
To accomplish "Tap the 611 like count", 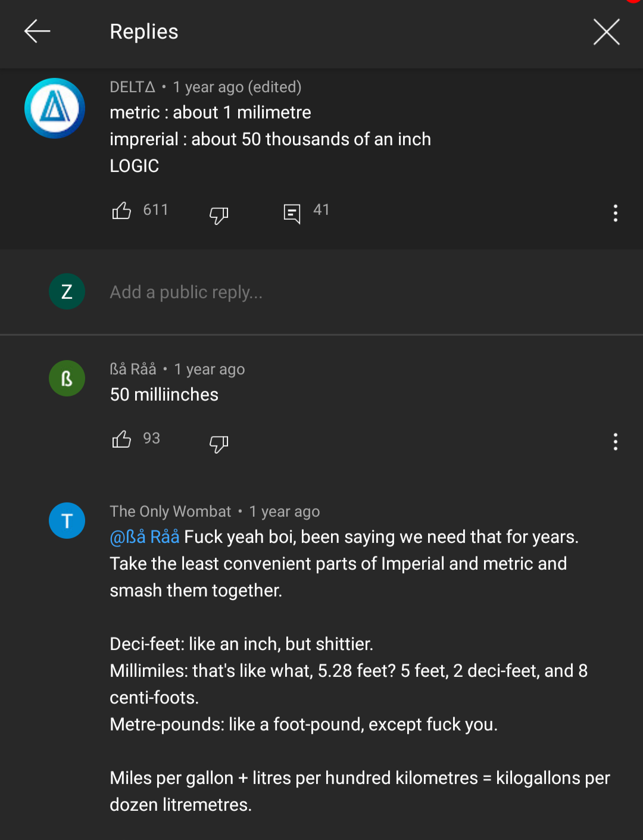I will click(155, 210).
